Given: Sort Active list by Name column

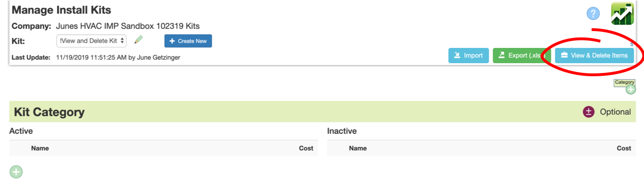Looking at the screenshot, I should (40, 148).
